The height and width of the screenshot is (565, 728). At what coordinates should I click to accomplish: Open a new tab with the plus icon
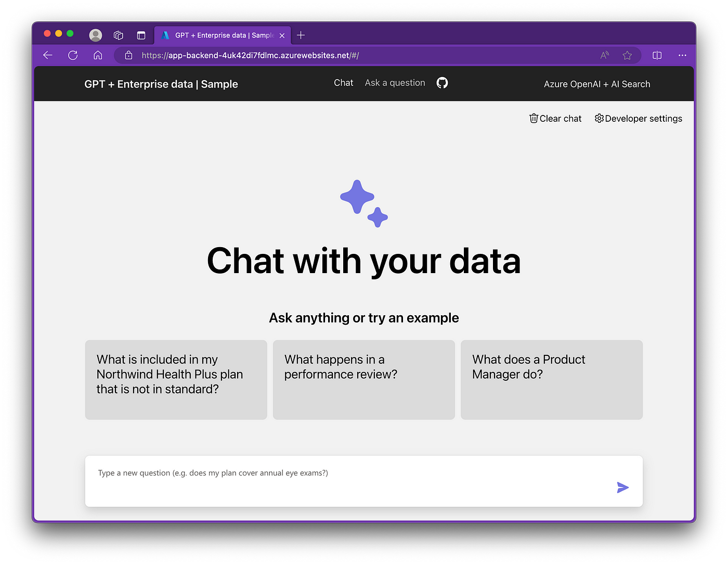click(301, 35)
